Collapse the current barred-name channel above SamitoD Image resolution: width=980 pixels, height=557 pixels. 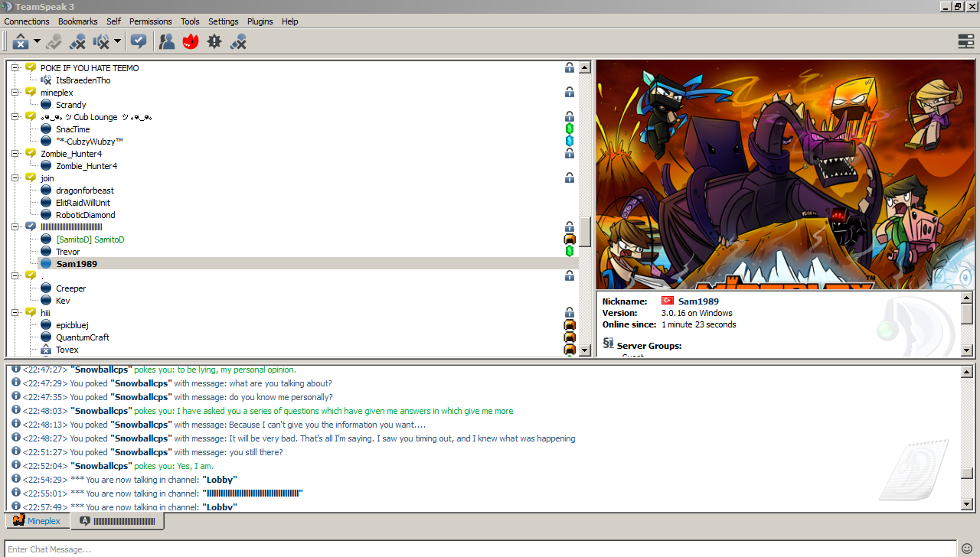tap(15, 227)
